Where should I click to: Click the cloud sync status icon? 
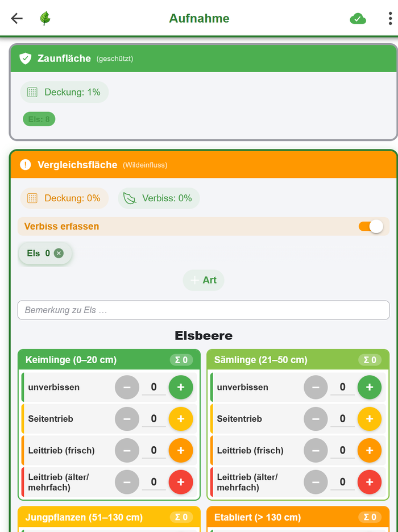click(358, 19)
